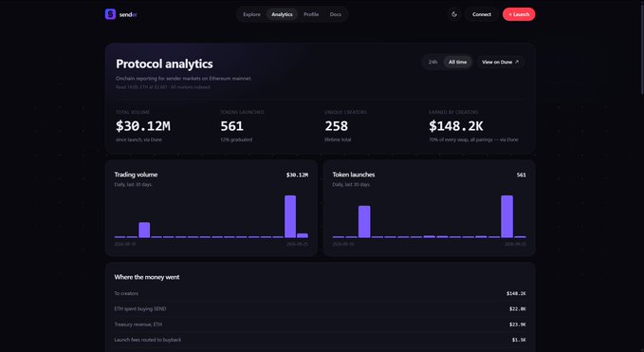Image resolution: width=644 pixels, height=352 pixels.
Task: Click the early tall Token launches bar
Action: pos(364,222)
